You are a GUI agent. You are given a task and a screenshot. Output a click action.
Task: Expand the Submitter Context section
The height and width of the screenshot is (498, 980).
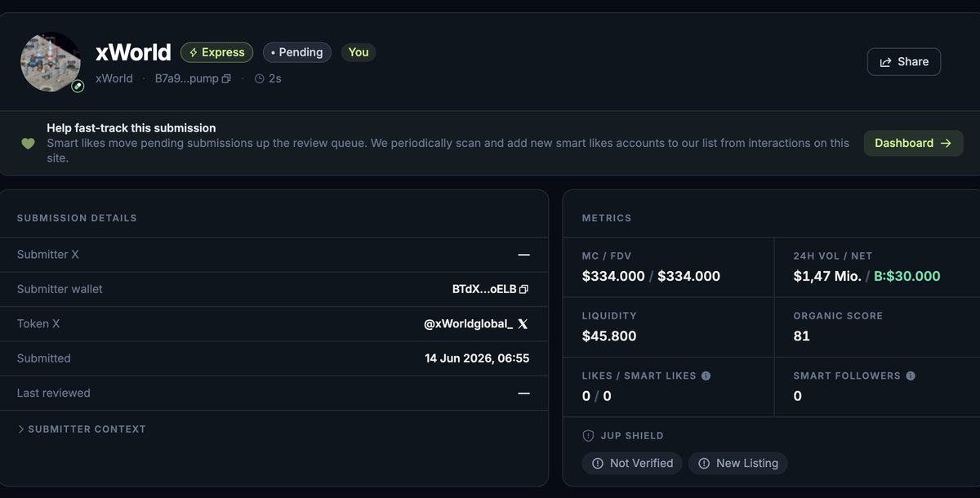[x=82, y=429]
